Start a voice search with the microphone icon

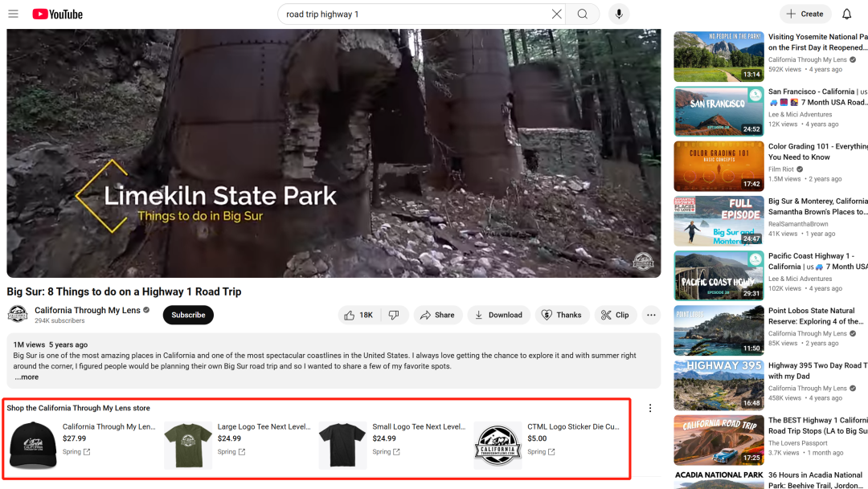pyautogui.click(x=618, y=14)
